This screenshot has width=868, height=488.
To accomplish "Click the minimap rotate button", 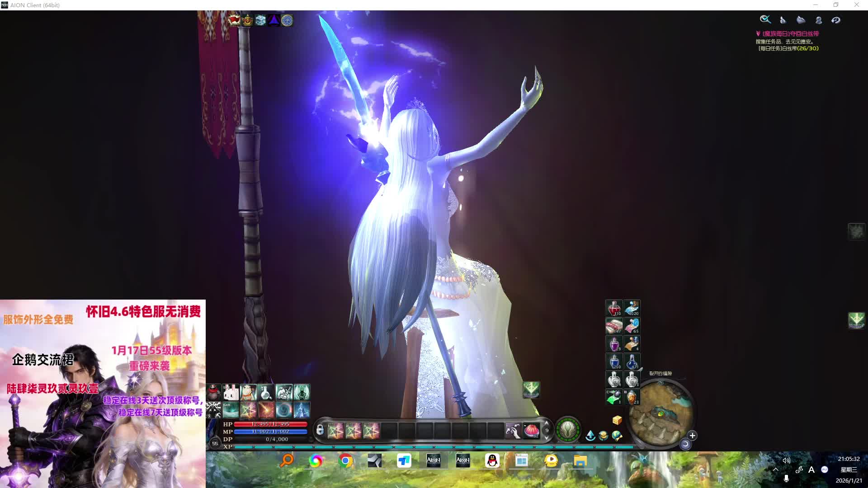I will (685, 444).
